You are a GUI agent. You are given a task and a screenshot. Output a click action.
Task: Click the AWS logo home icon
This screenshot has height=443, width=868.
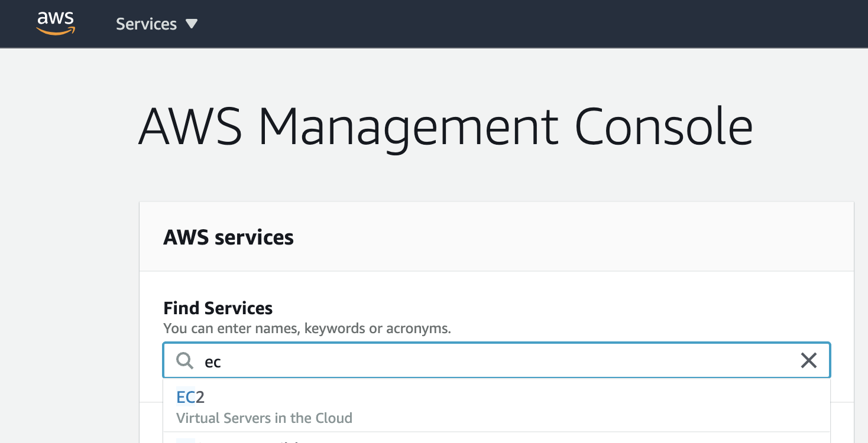56,24
